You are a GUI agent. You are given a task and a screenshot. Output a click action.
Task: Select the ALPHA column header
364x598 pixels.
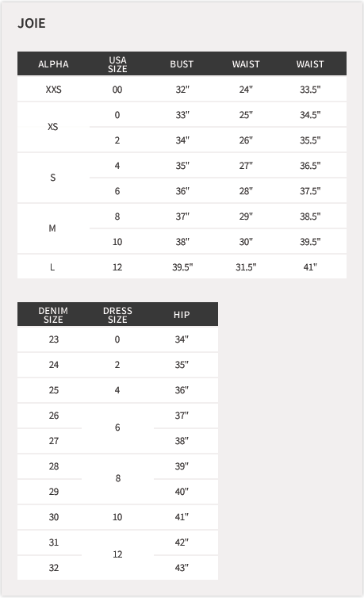(x=53, y=64)
